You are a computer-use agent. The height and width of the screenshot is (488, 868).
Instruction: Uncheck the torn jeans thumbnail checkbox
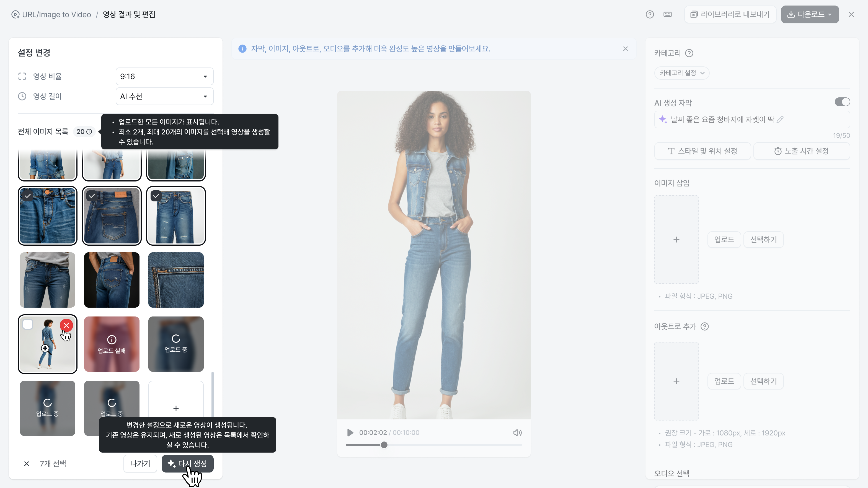tap(156, 196)
